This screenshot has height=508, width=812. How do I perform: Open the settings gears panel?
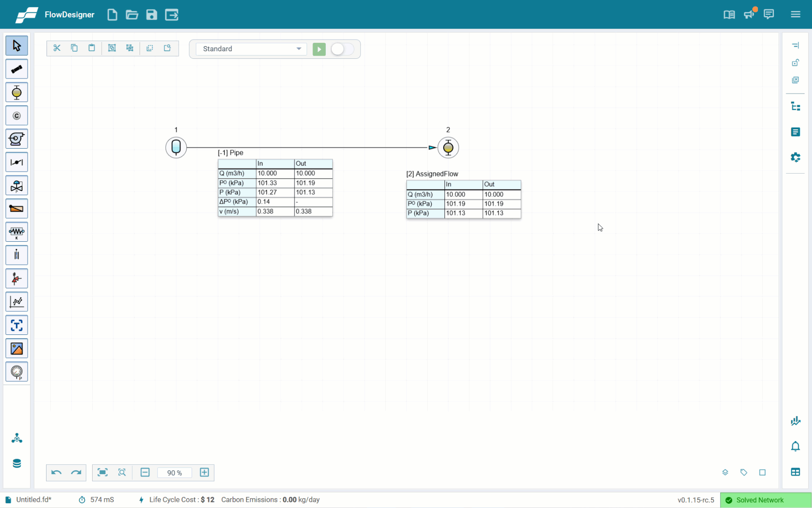tap(795, 157)
